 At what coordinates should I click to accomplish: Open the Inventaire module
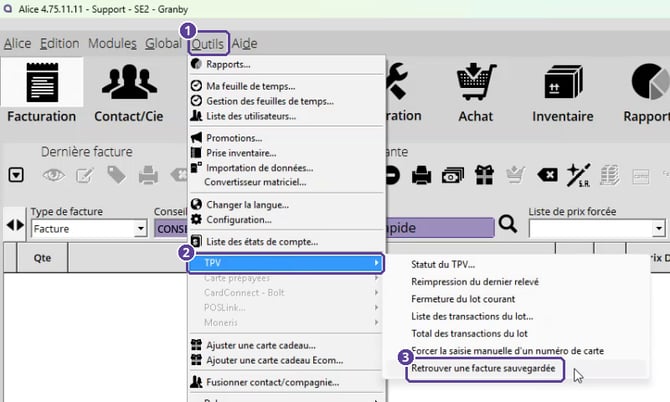pos(562,92)
